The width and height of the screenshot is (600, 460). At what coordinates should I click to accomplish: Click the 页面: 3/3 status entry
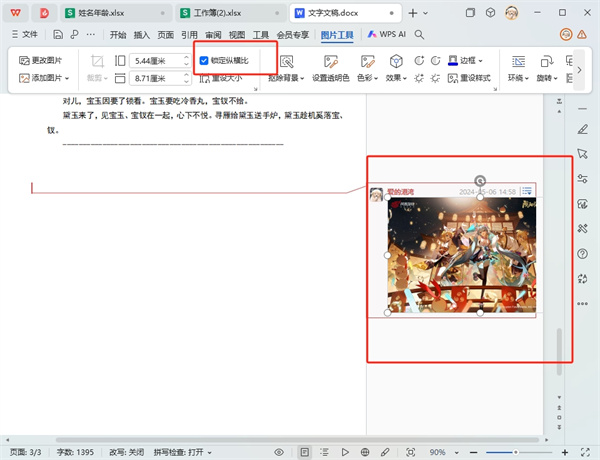[x=26, y=452]
